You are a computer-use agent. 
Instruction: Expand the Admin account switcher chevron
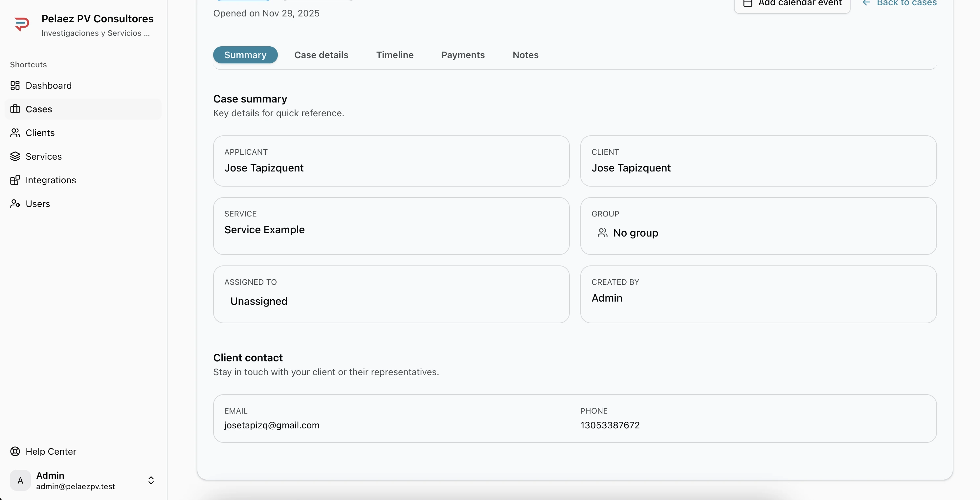click(151, 480)
